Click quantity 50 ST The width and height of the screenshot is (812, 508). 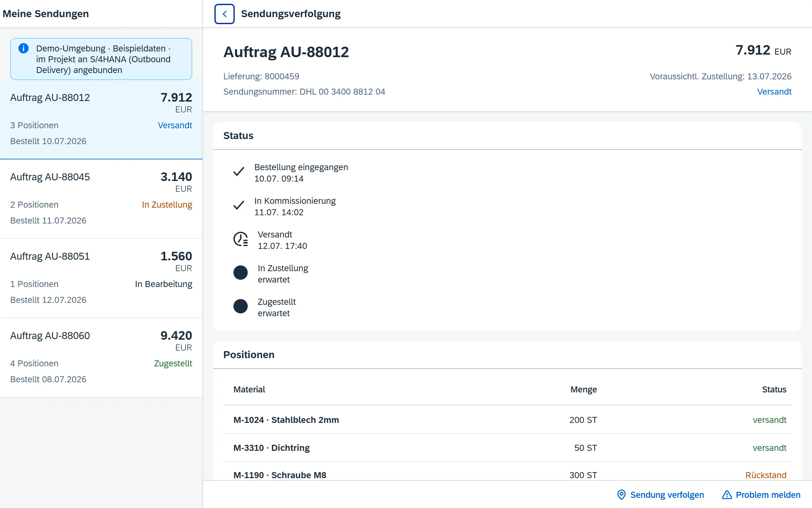pos(586,448)
